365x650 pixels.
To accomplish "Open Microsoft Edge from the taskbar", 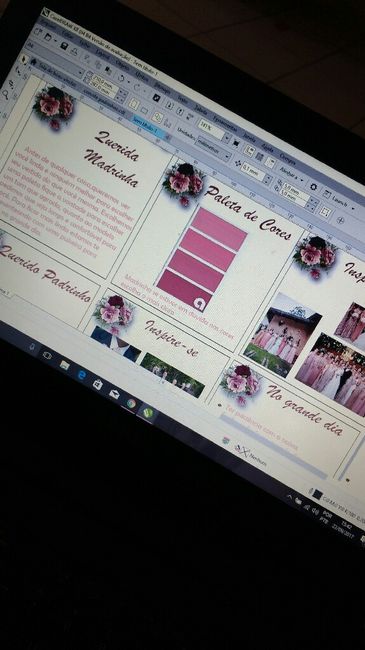I will [82, 375].
